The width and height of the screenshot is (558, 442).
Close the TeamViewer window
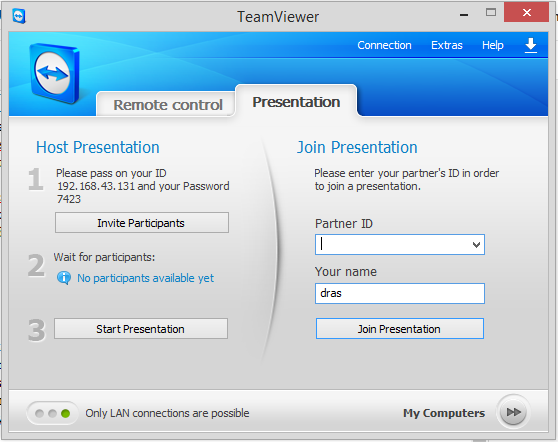[526, 13]
